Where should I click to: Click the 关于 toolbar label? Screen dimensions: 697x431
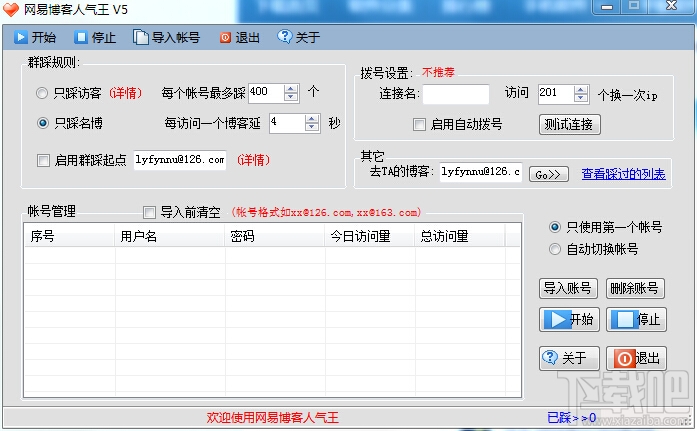click(308, 37)
